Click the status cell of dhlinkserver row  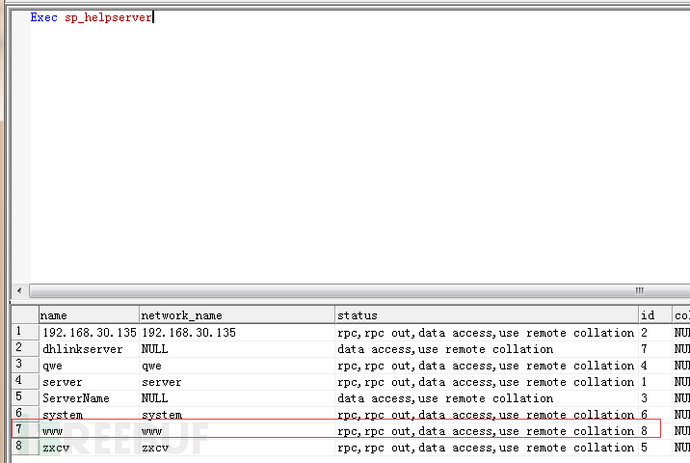pos(487,349)
